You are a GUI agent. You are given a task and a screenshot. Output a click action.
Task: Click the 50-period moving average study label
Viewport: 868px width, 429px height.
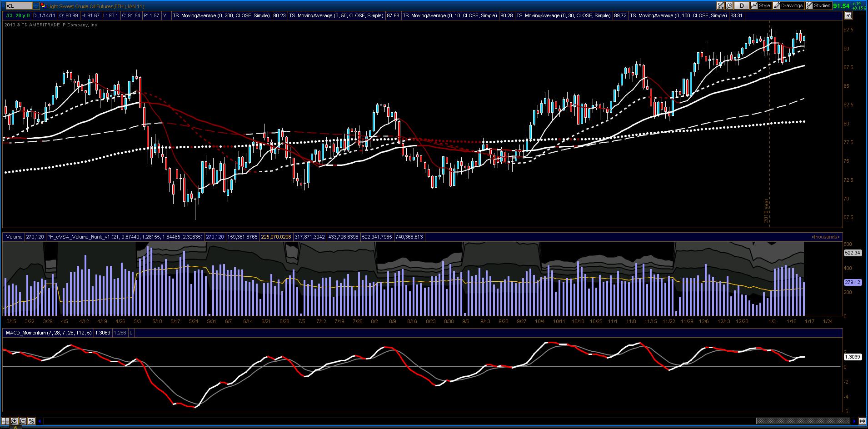click(336, 15)
